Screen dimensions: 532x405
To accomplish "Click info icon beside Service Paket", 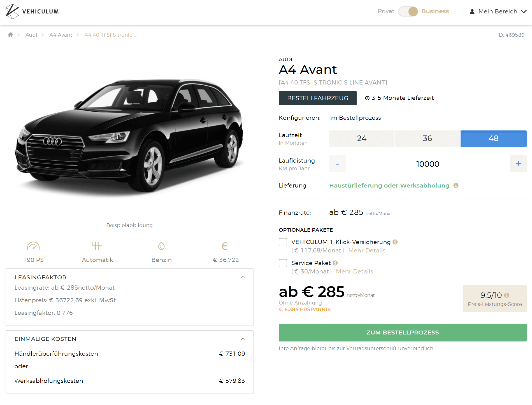I will pos(335,263).
